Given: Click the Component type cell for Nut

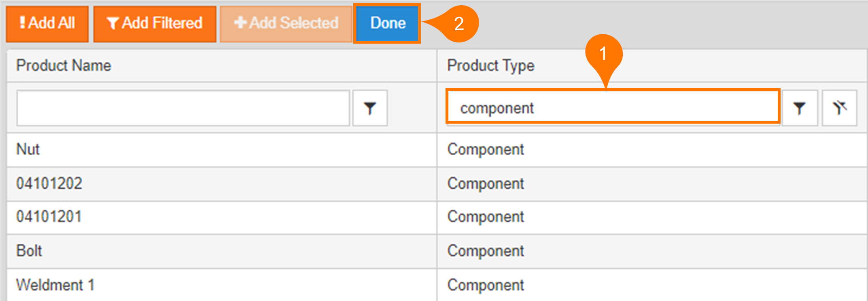Looking at the screenshot, I should (x=485, y=149).
